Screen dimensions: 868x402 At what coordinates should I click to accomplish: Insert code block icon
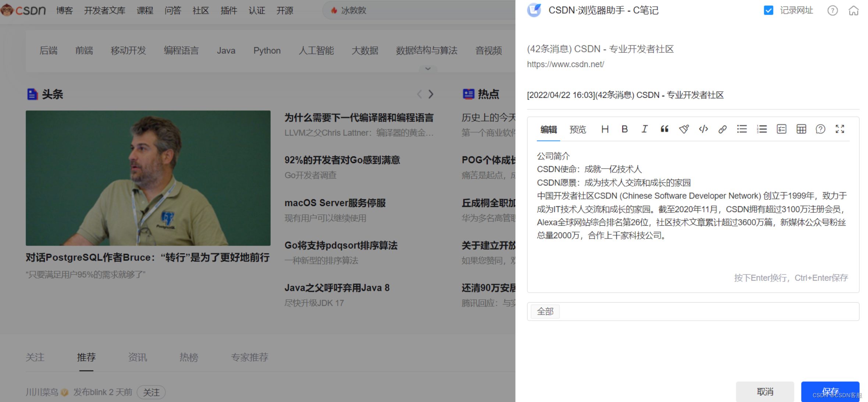click(703, 129)
